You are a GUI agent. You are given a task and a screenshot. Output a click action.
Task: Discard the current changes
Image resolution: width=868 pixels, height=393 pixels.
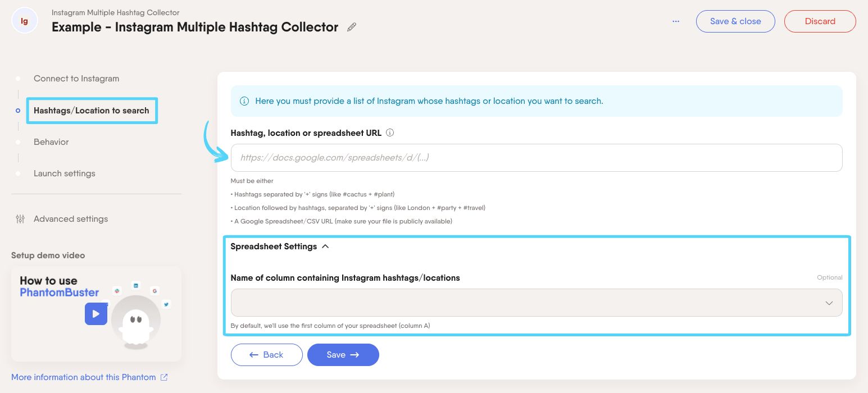click(820, 21)
